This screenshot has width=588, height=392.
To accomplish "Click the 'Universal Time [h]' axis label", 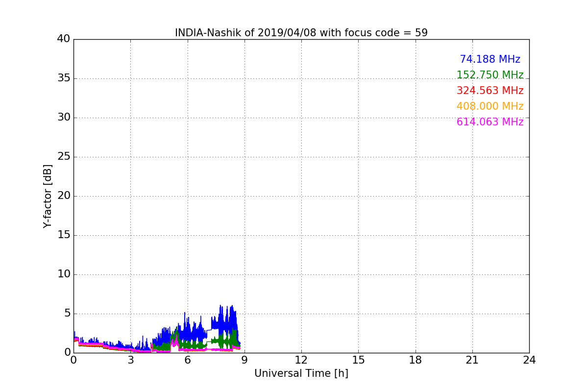I will tap(301, 373).
